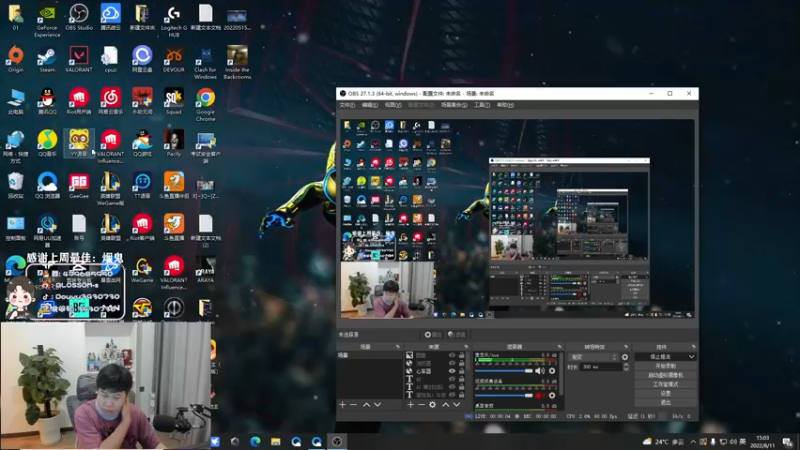Click the 退出 exit button
The width and height of the screenshot is (800, 450).
[665, 403]
